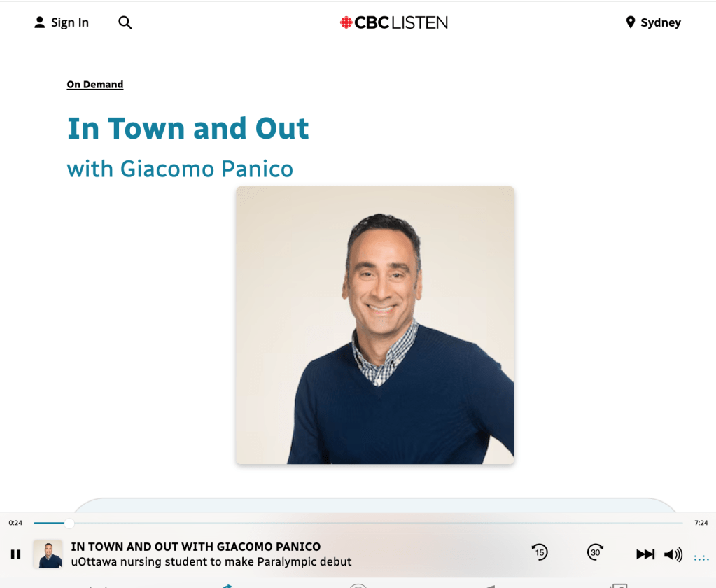The width and height of the screenshot is (716, 588).
Task: Click the In Town and Out heading
Action: point(188,128)
